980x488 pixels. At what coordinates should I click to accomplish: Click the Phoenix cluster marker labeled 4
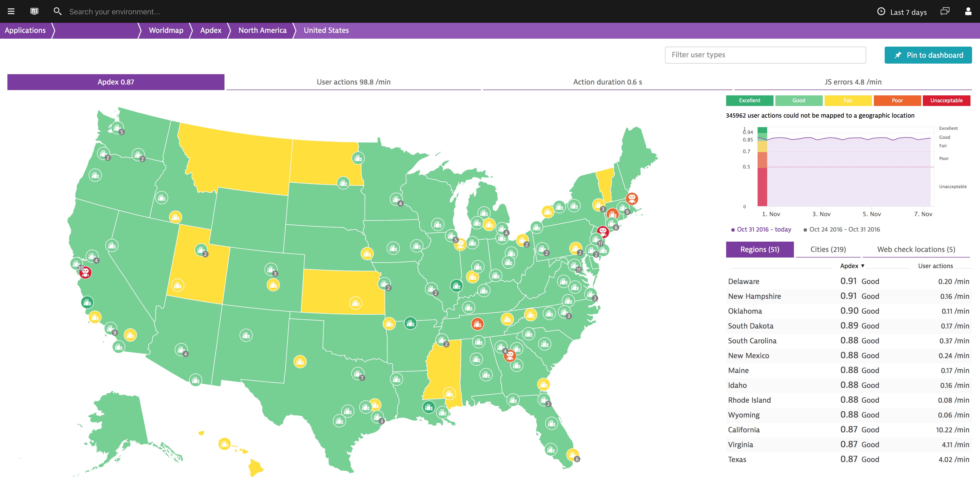181,349
